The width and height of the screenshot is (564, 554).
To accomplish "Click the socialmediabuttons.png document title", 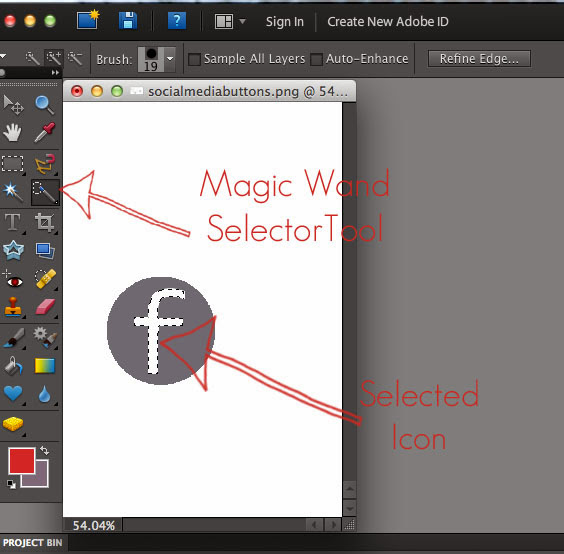I will (x=248, y=92).
